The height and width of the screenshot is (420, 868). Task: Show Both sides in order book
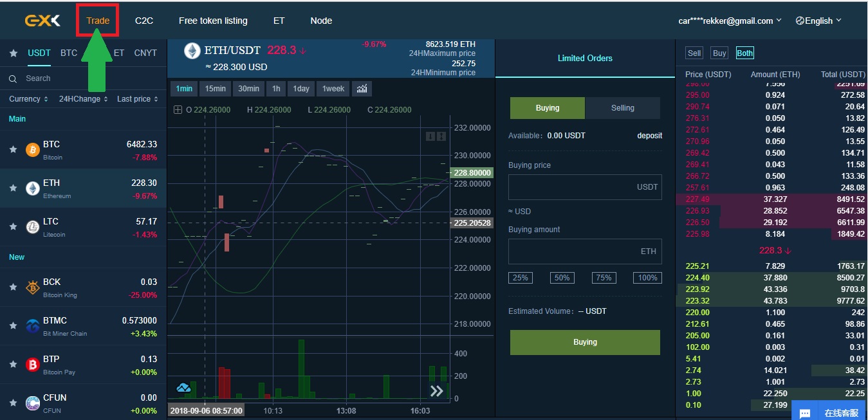(x=744, y=53)
